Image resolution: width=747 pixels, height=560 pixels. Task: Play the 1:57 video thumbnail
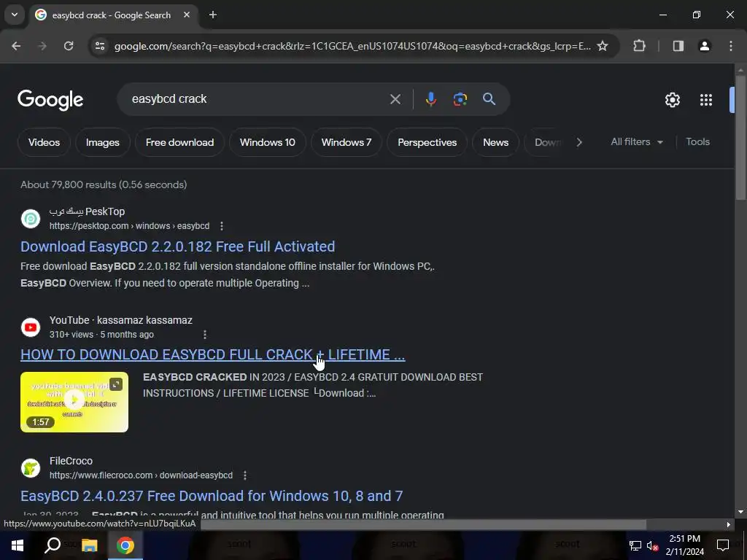point(74,402)
